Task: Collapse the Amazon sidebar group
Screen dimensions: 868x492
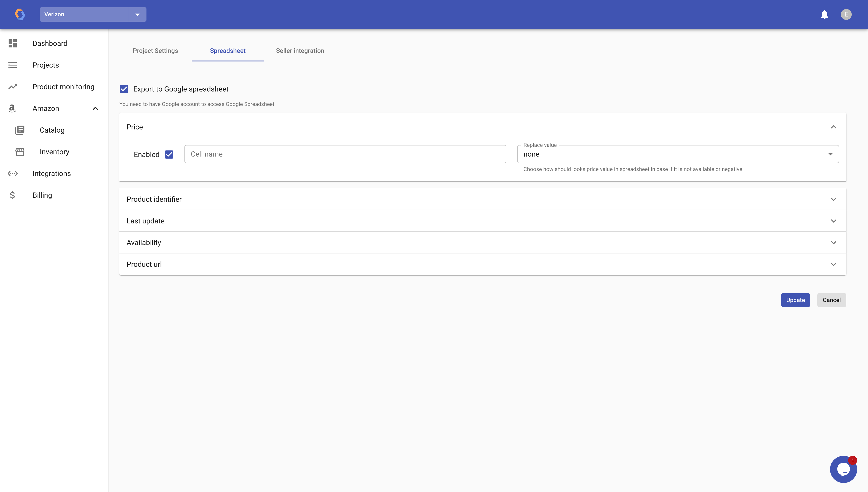Action: click(95, 108)
